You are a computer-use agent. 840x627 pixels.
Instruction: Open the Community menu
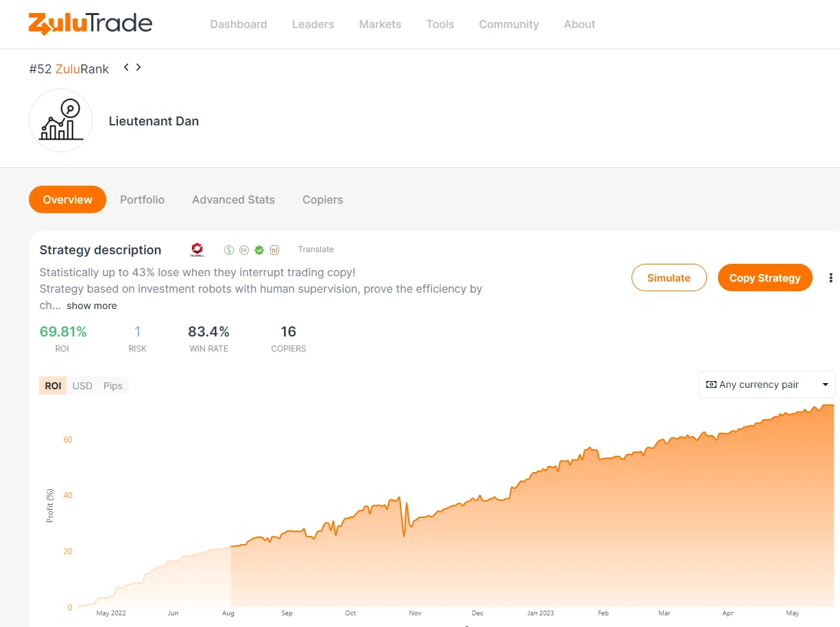pyautogui.click(x=509, y=24)
